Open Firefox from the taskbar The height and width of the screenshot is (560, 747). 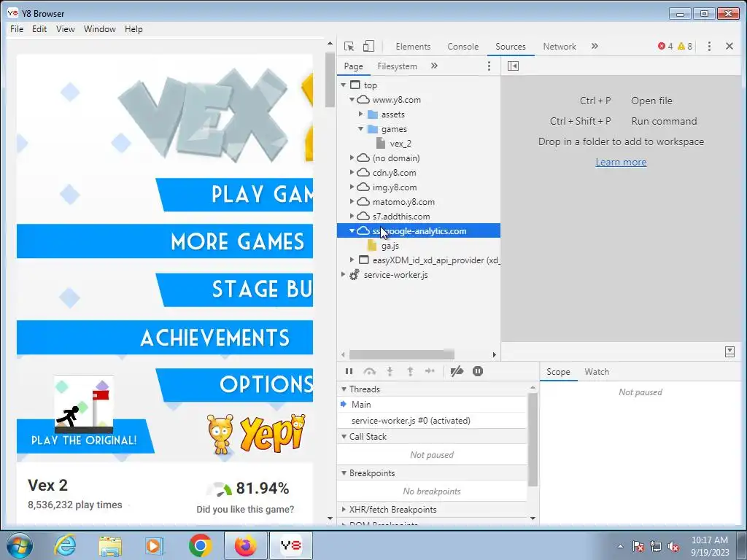pyautogui.click(x=245, y=545)
